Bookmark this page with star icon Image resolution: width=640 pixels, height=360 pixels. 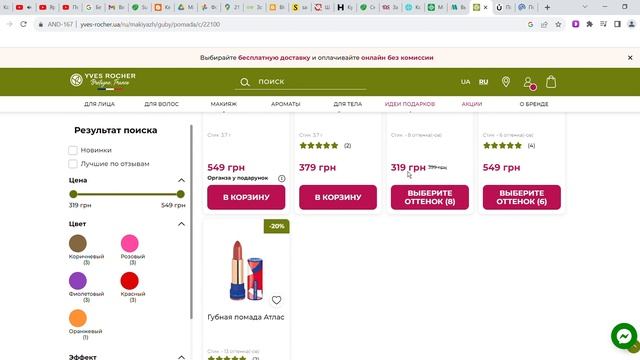pos(558,24)
